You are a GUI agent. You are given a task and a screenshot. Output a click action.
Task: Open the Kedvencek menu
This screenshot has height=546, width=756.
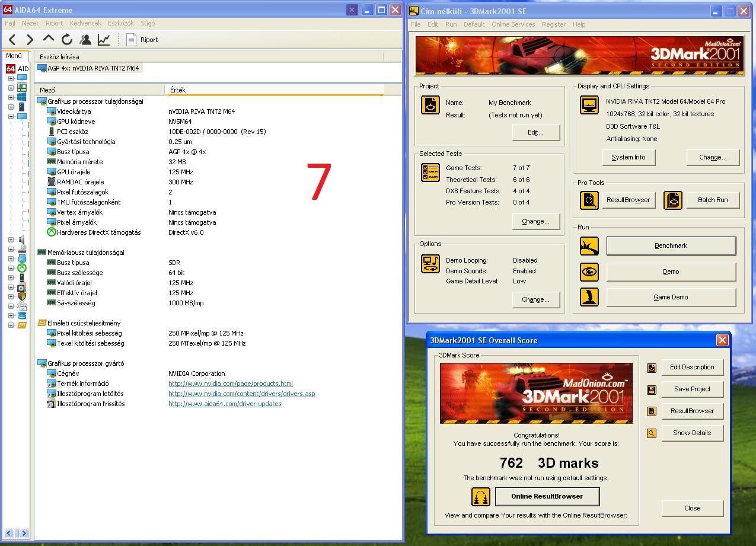85,24
